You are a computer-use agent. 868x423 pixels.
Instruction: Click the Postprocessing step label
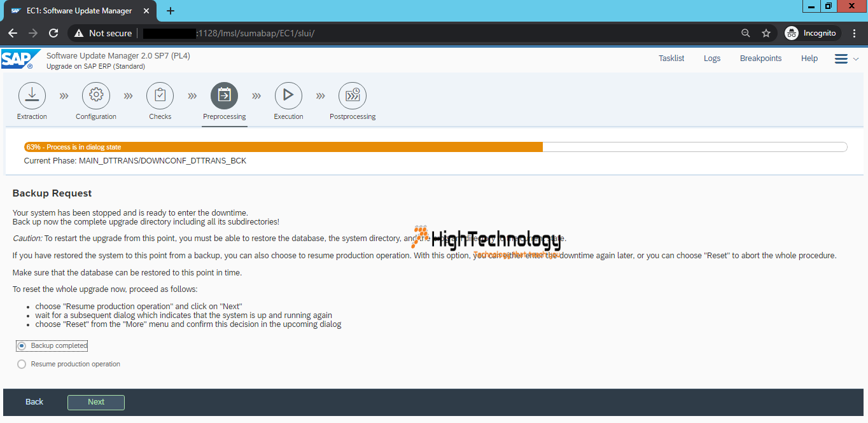353,117
